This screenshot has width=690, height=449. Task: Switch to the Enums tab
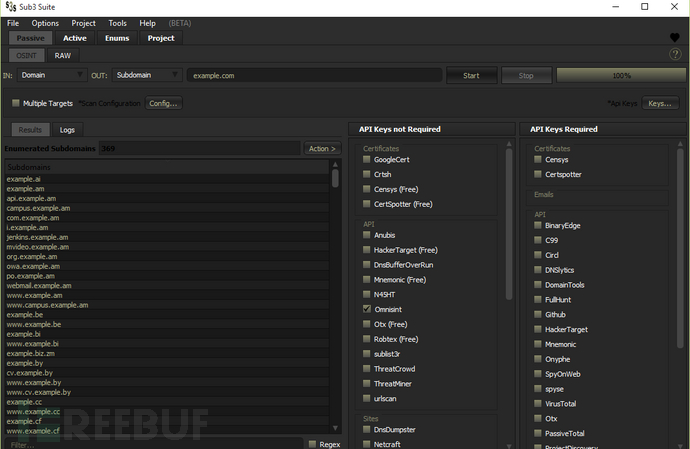point(117,38)
